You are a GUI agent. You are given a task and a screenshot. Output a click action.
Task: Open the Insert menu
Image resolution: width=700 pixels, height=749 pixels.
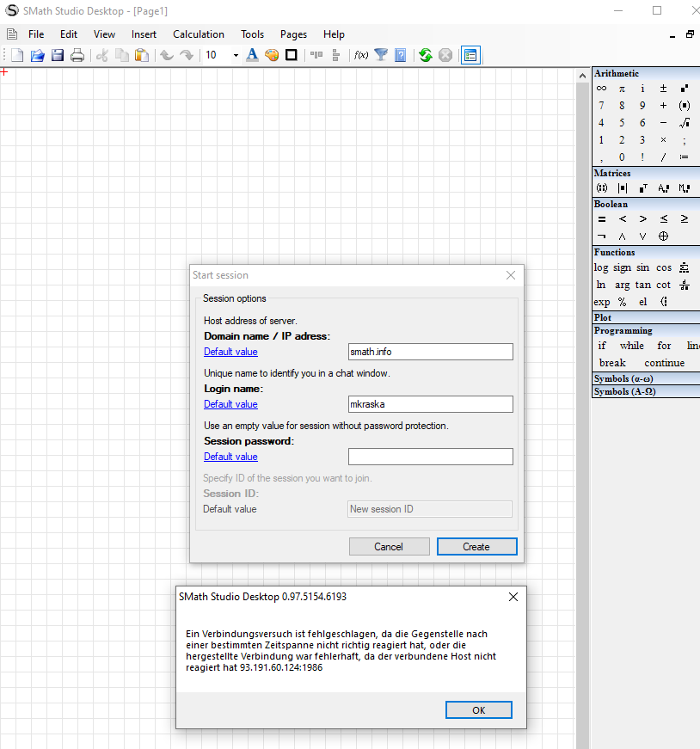point(144,34)
